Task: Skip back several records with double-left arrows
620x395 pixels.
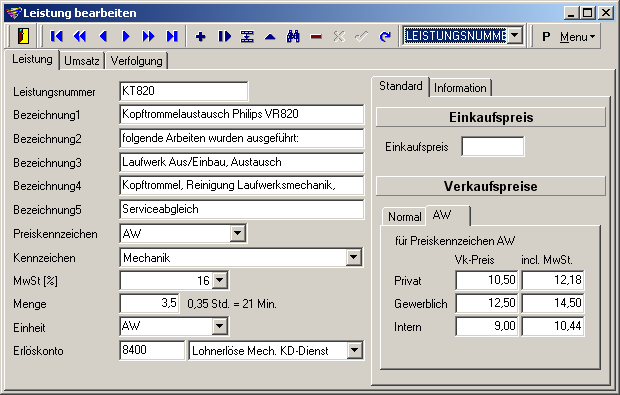Action: (x=79, y=37)
